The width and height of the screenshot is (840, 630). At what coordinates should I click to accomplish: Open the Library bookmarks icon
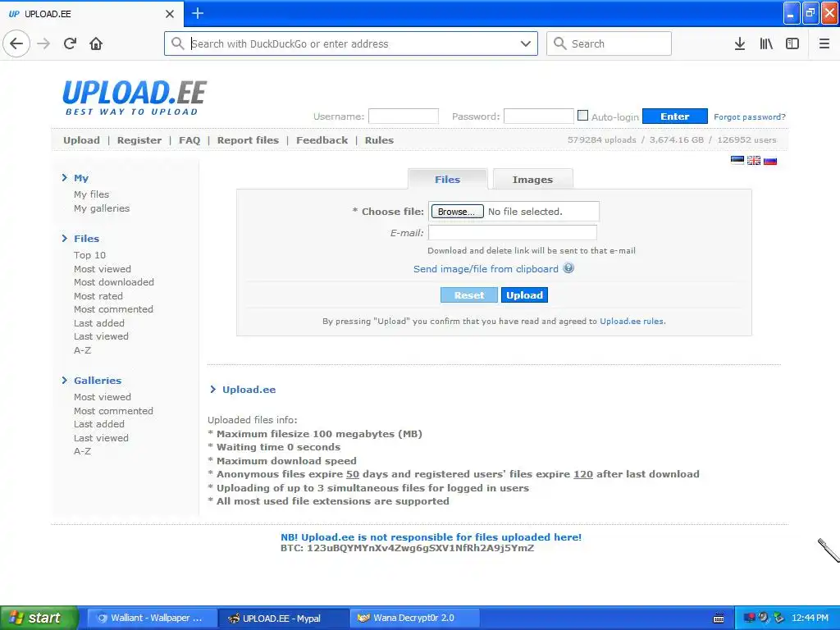pos(766,43)
